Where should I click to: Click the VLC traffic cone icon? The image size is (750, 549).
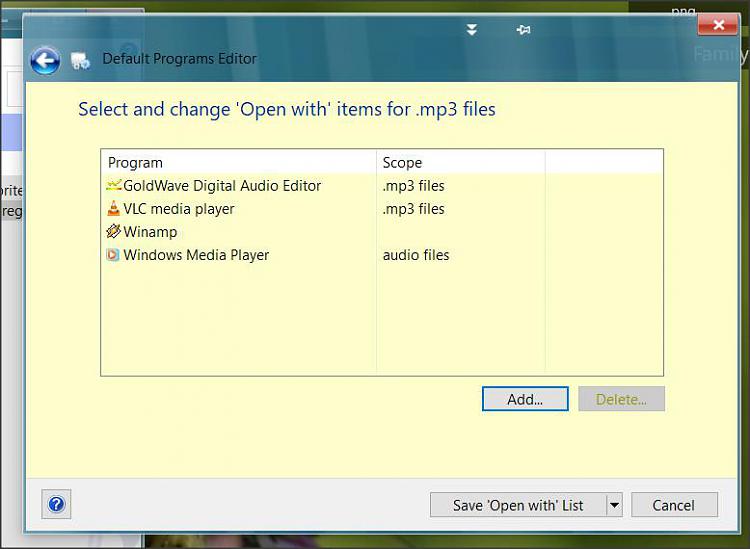click(x=113, y=209)
